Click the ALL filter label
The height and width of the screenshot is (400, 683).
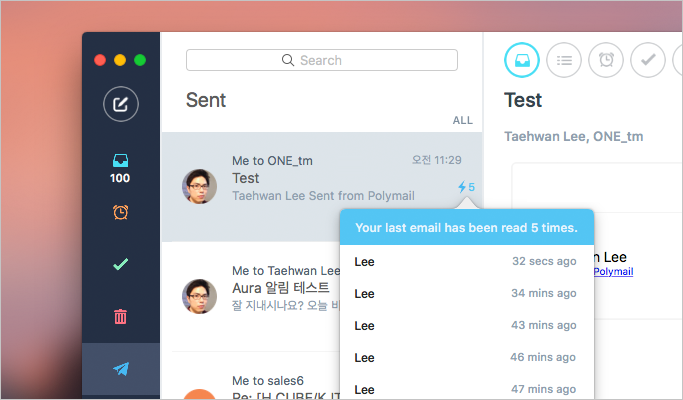tap(463, 120)
